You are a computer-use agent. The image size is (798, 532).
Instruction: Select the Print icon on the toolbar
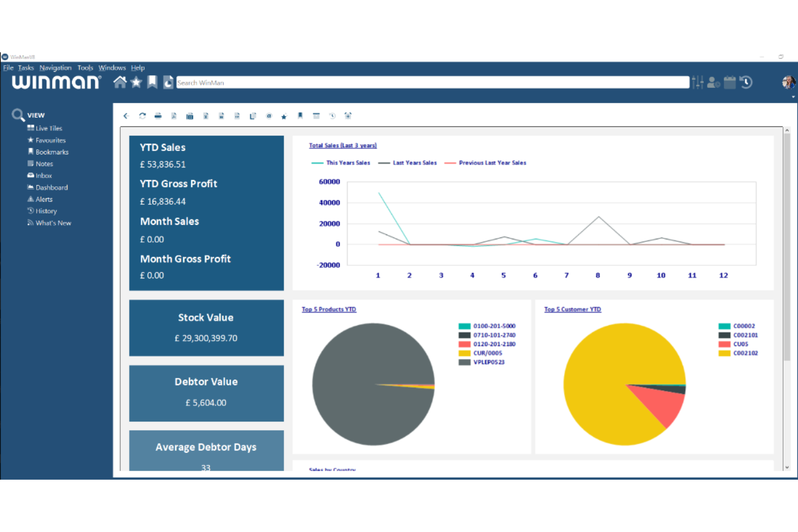(158, 115)
